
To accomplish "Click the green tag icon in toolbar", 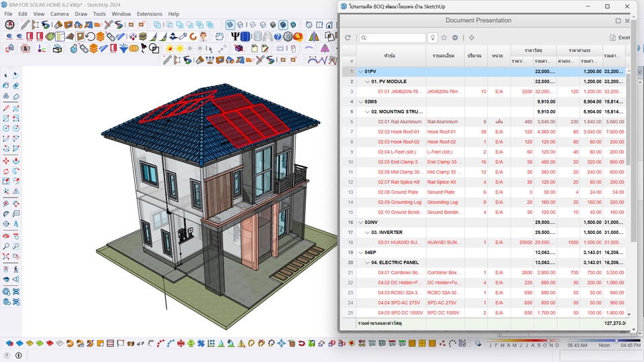I will pos(50,37).
